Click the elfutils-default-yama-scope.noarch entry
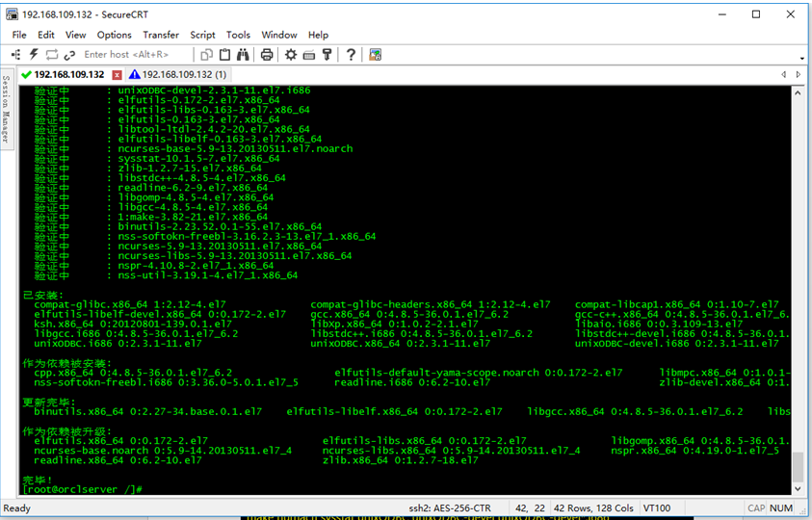 [479, 373]
